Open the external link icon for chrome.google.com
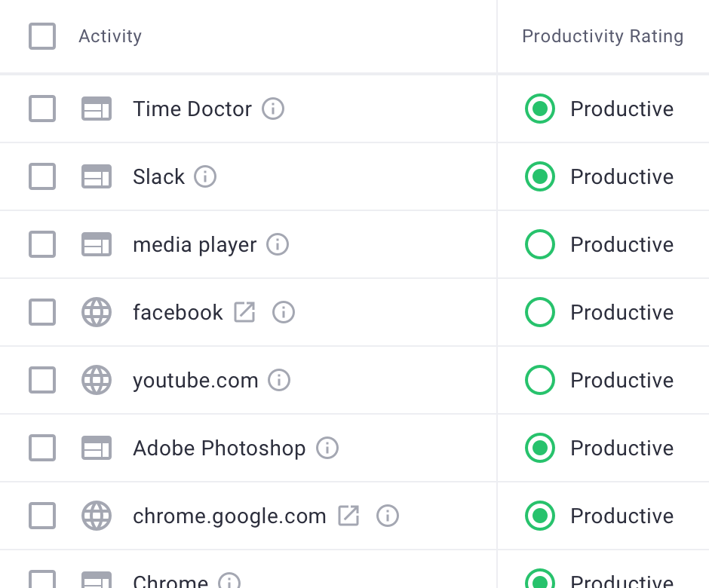Screen dimensions: 709x588 348,516
